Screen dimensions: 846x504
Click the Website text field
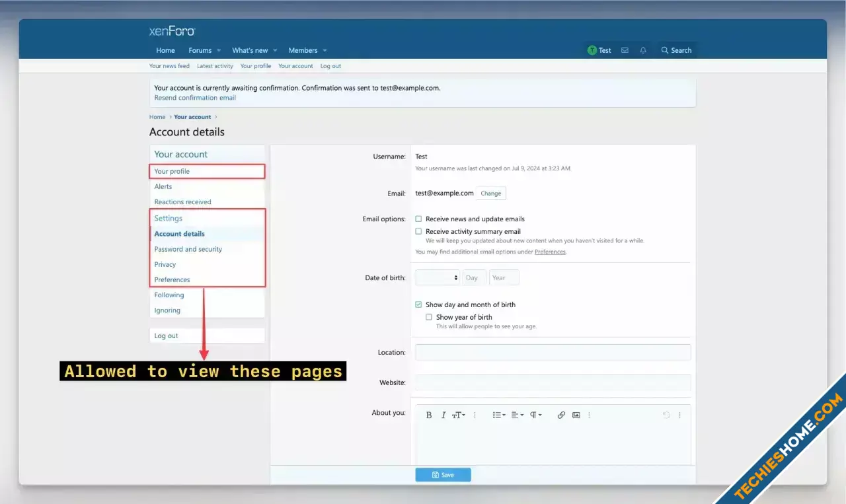tap(553, 382)
